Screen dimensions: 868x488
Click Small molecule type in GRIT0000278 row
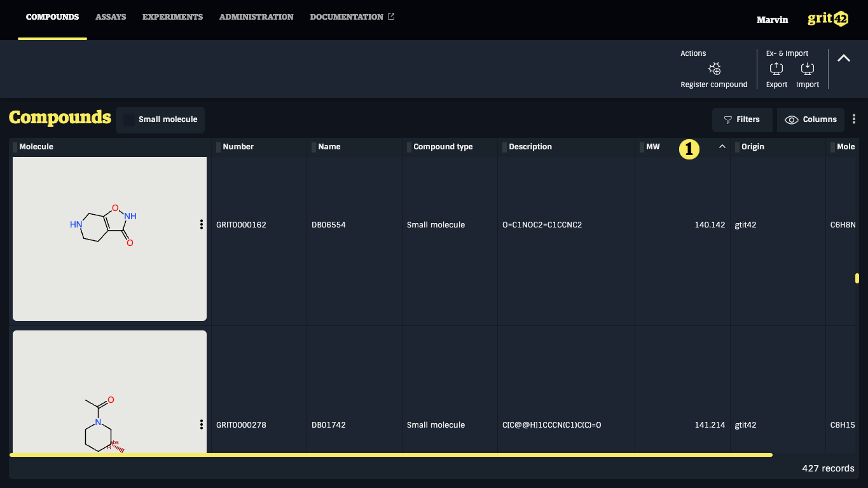436,425
